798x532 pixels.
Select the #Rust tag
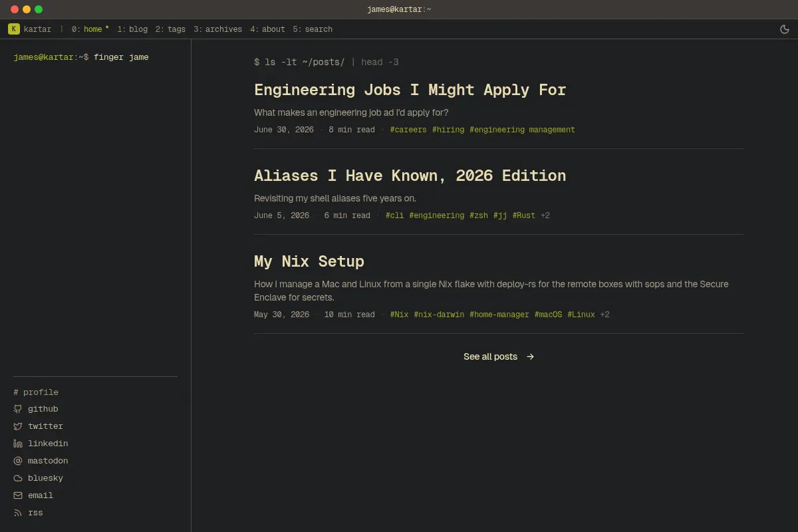(524, 215)
